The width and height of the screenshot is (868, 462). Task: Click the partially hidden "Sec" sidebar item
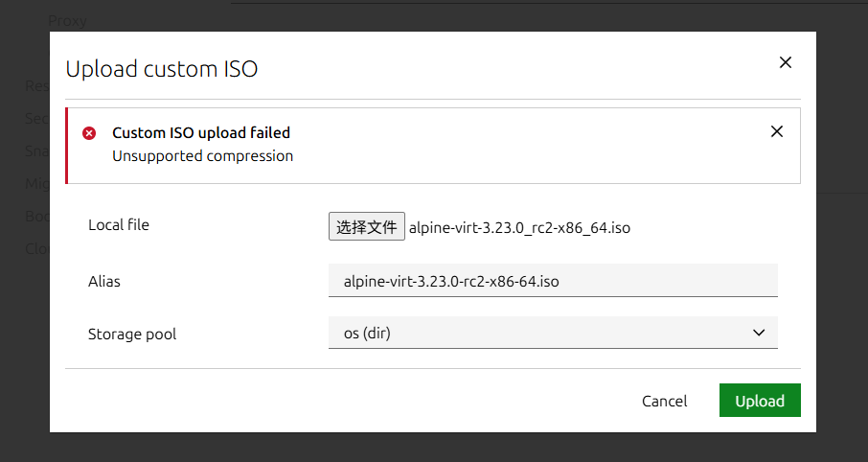click(36, 118)
